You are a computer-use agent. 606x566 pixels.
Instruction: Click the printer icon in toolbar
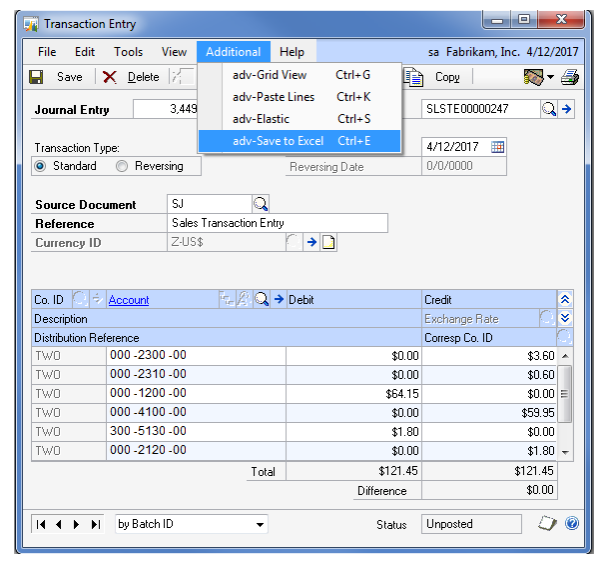570,77
